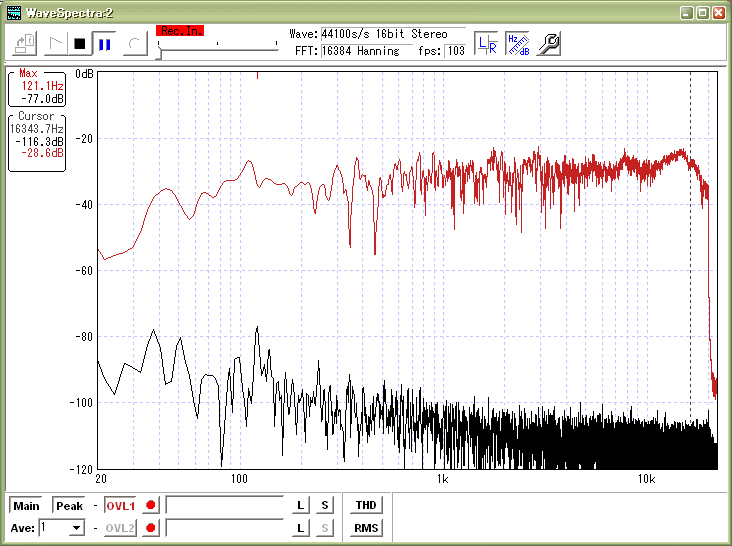Click the OVL1 overlay file name field
Image resolution: width=732 pixels, height=546 pixels.
225,506
